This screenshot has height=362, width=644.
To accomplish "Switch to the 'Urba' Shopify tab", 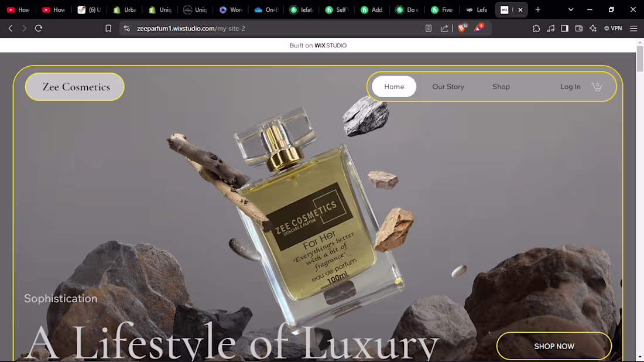I will pyautogui.click(x=124, y=10).
